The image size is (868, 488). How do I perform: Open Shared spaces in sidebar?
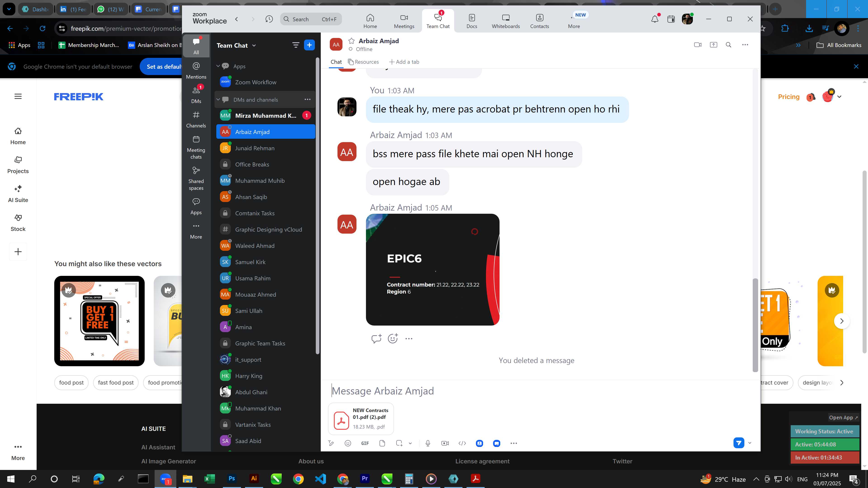196,178
